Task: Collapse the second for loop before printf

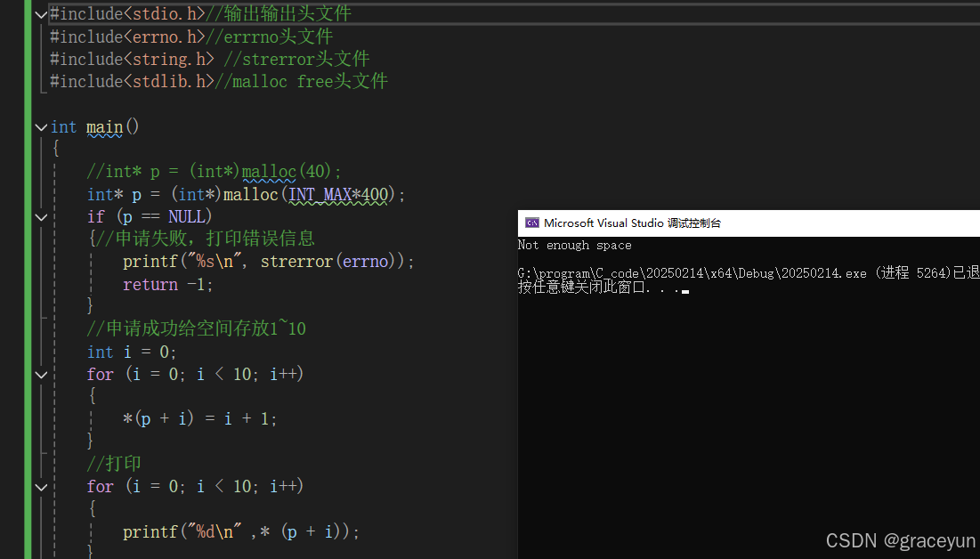Action: [x=41, y=488]
